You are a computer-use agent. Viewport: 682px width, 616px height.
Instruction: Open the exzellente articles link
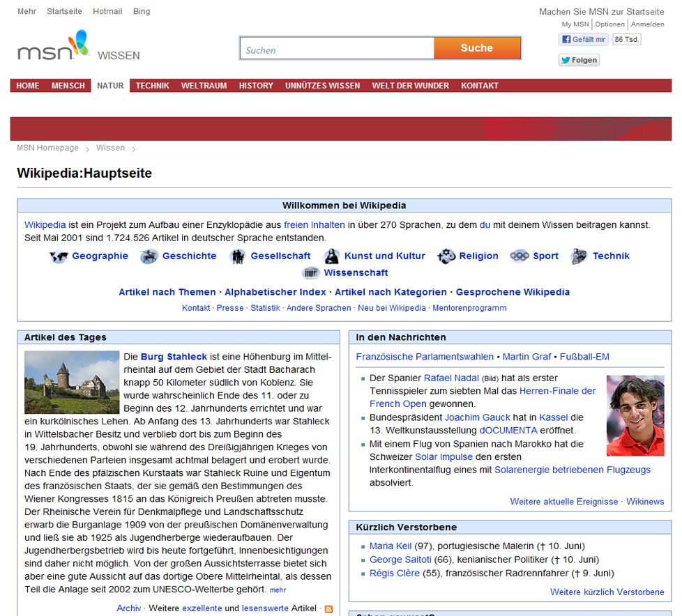point(202,608)
